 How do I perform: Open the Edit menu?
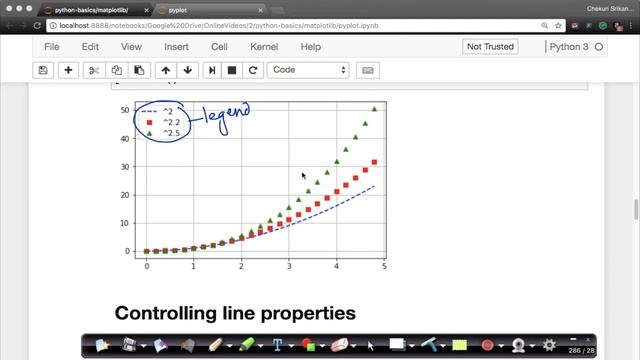click(90, 47)
